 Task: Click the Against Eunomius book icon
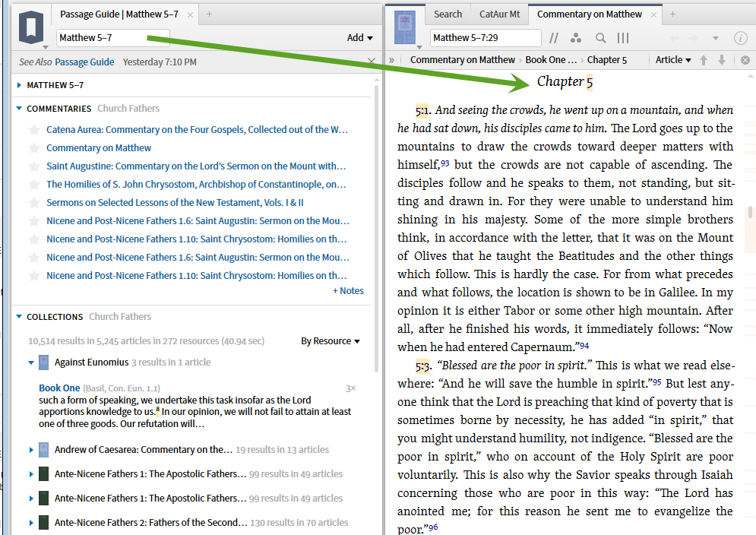(43, 362)
